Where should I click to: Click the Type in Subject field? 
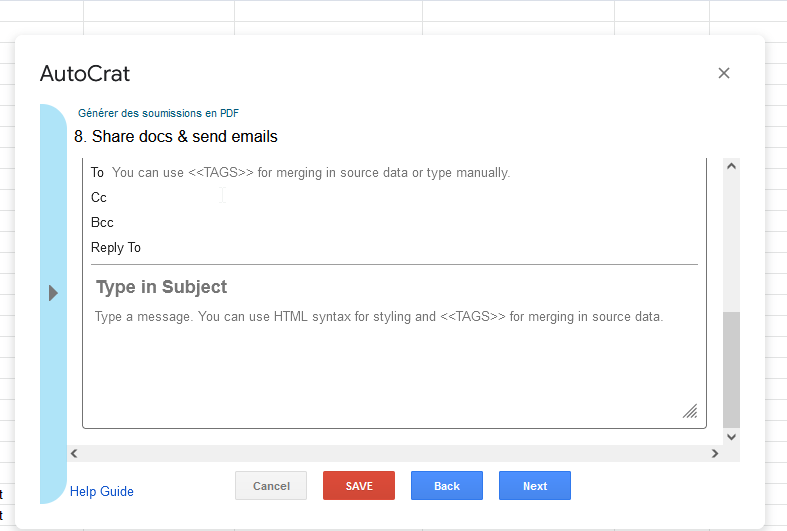point(390,288)
